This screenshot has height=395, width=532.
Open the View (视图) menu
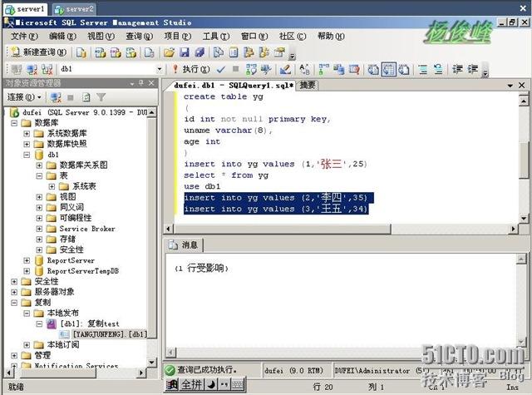coord(101,36)
